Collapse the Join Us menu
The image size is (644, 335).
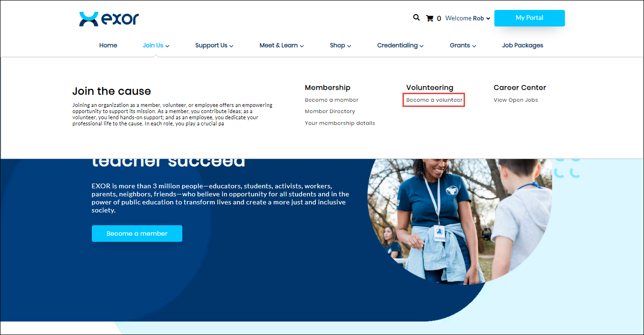pyautogui.click(x=156, y=45)
